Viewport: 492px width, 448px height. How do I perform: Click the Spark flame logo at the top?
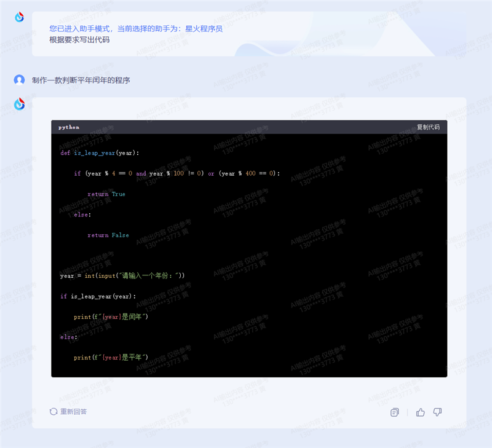point(20,17)
